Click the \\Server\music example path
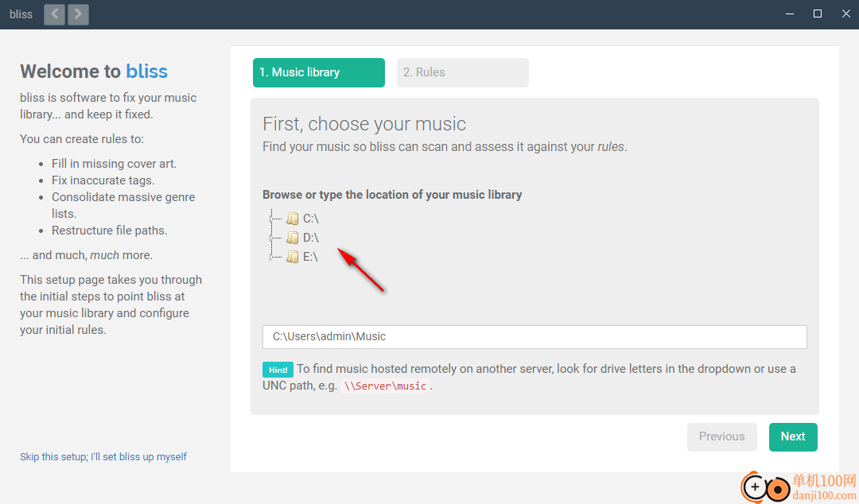The height and width of the screenshot is (504, 859). [385, 386]
